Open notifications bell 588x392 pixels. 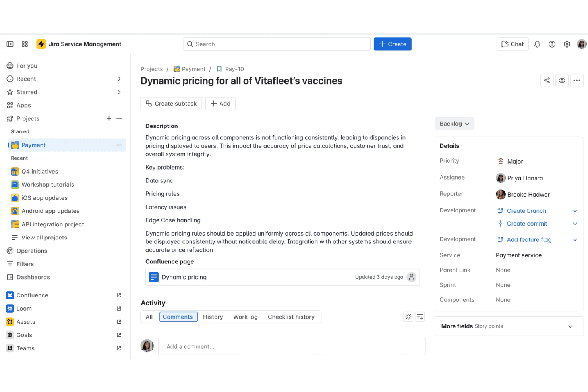tap(537, 44)
